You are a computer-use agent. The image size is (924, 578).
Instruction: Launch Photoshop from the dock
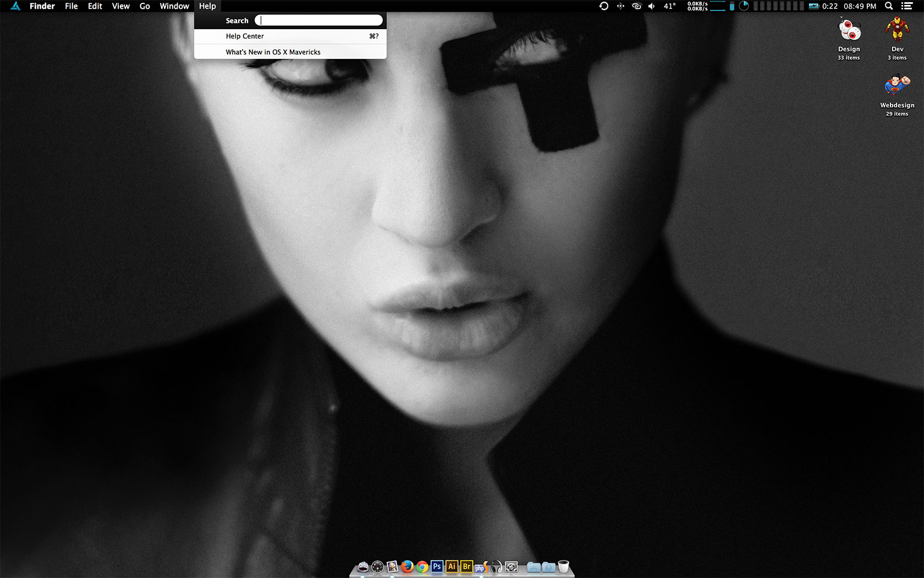coord(437,566)
